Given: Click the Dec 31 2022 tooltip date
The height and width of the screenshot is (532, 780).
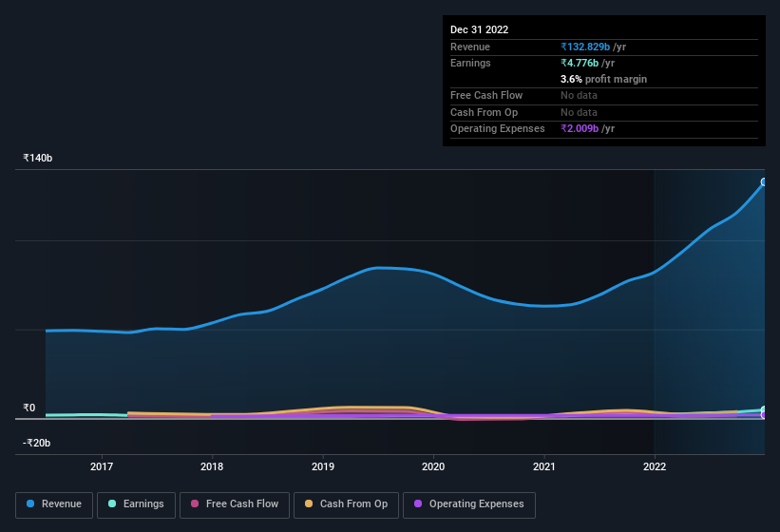Looking at the screenshot, I should click(x=479, y=29).
